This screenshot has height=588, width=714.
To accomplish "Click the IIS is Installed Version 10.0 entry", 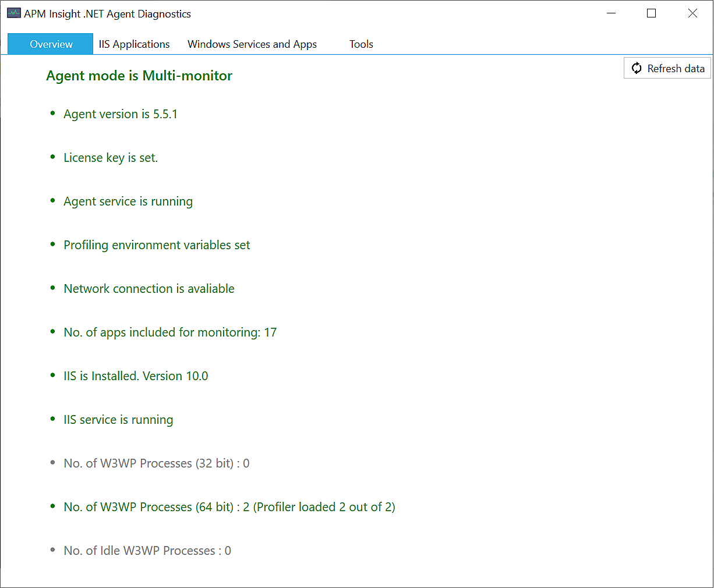I will pyautogui.click(x=136, y=376).
